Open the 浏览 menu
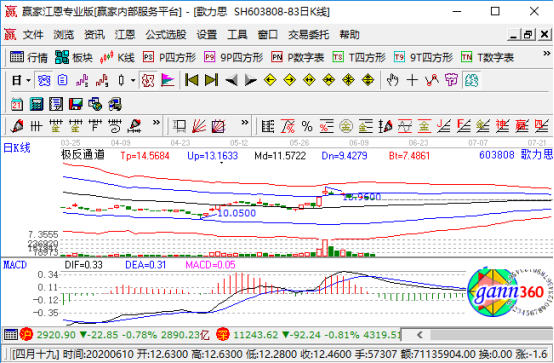 (64, 35)
